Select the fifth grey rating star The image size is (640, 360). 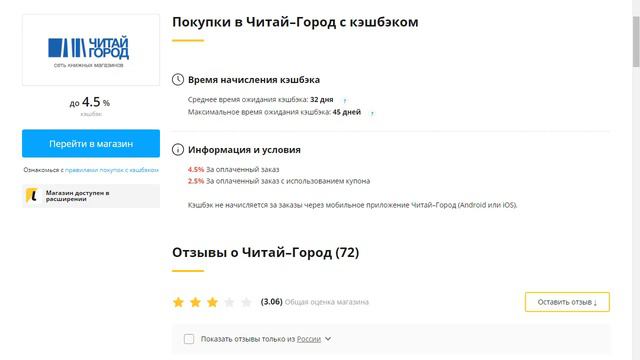click(x=246, y=302)
